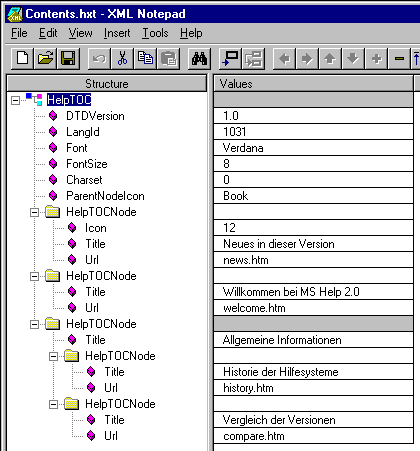Viewport: 420px width, 451px height.
Task: Click the Values column header
Action: (313, 84)
